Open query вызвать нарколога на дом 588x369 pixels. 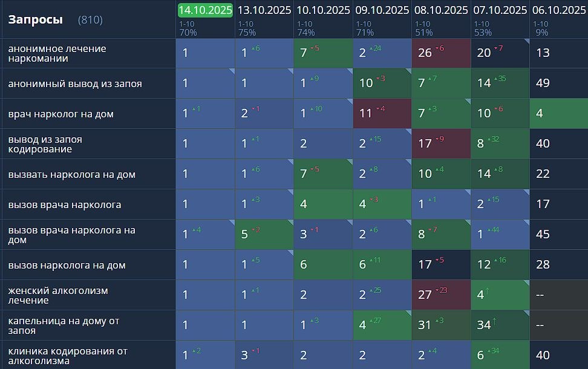point(71,174)
